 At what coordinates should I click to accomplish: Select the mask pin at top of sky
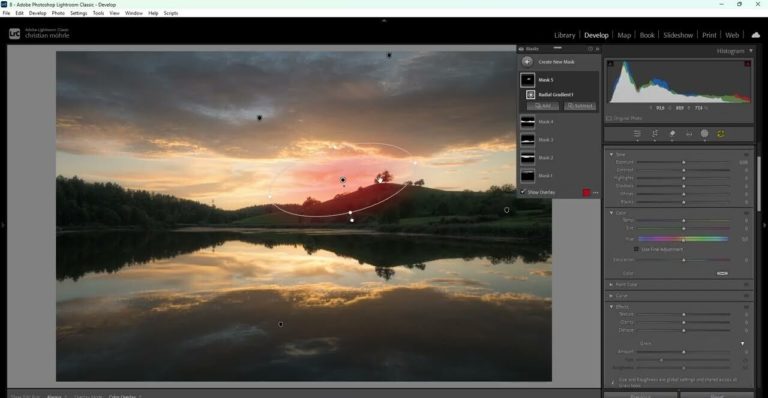(x=389, y=55)
